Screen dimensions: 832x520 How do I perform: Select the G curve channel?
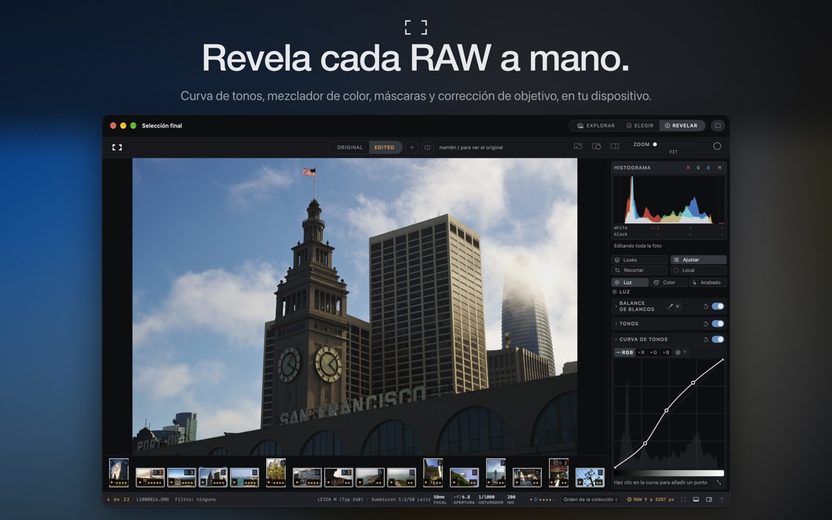(x=654, y=352)
